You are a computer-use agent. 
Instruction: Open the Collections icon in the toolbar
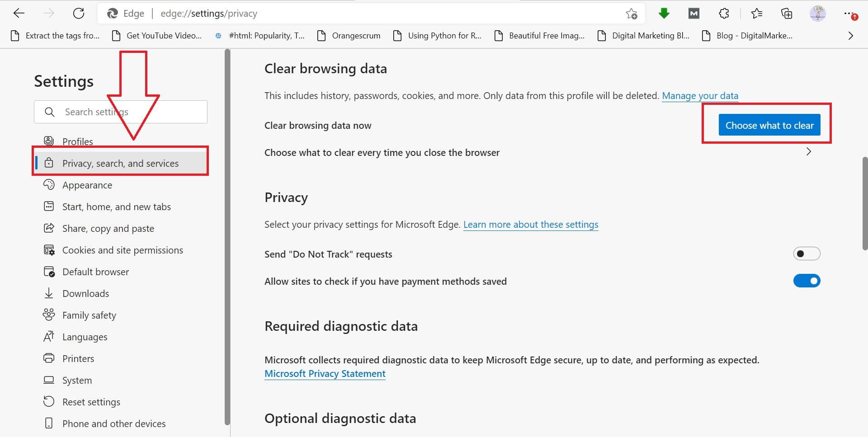786,13
